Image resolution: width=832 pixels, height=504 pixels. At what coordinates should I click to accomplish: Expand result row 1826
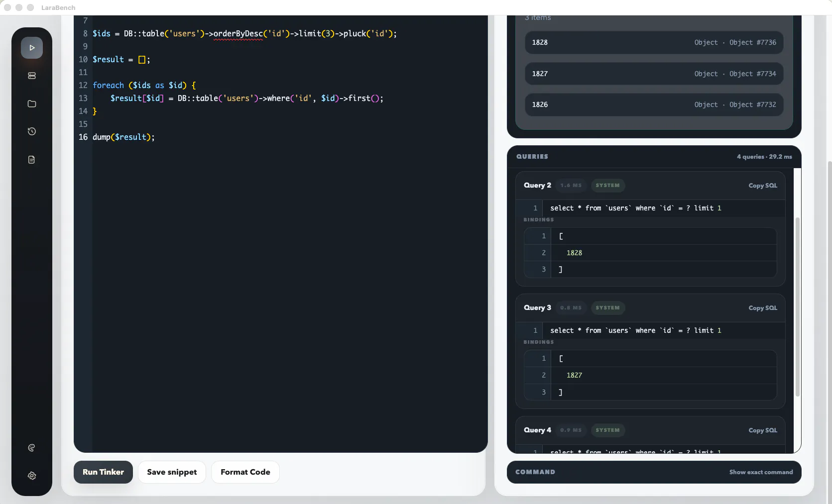(x=654, y=104)
